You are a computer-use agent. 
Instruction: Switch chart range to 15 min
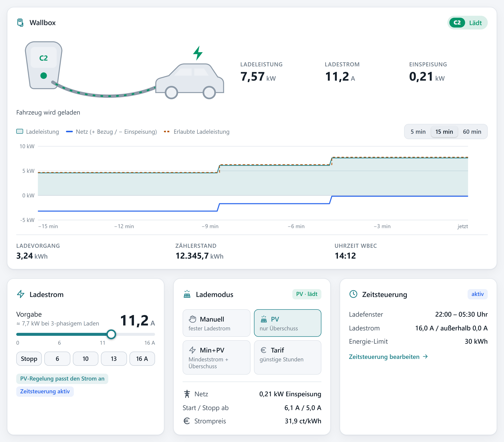coord(444,132)
